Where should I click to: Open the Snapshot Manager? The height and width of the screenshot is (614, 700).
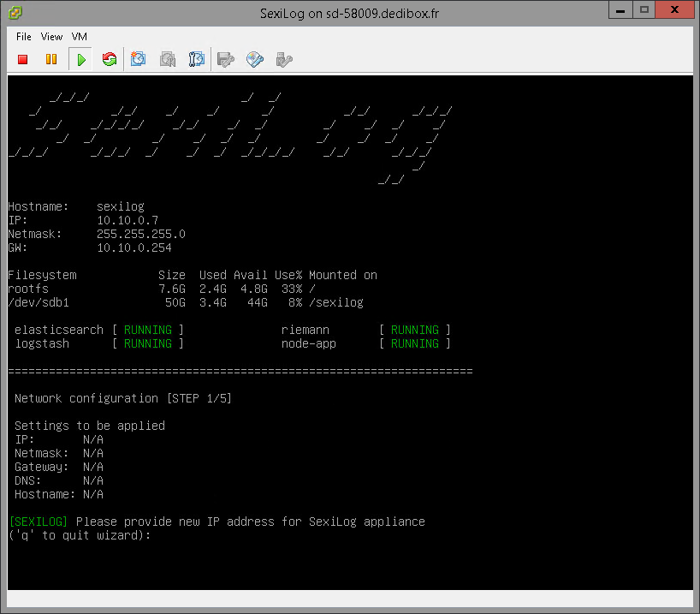click(x=197, y=59)
